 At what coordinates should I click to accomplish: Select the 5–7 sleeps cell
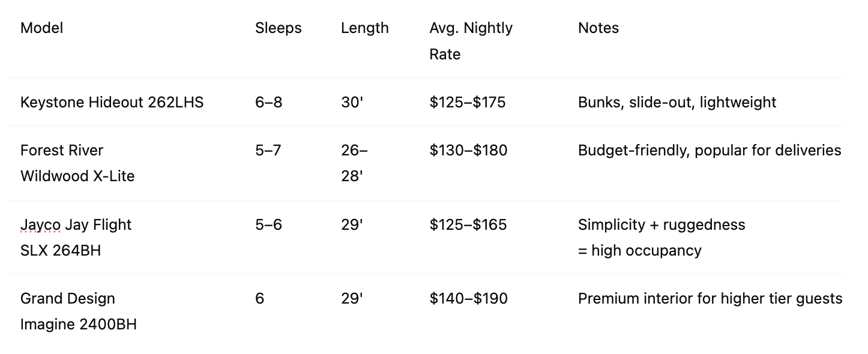click(x=268, y=150)
